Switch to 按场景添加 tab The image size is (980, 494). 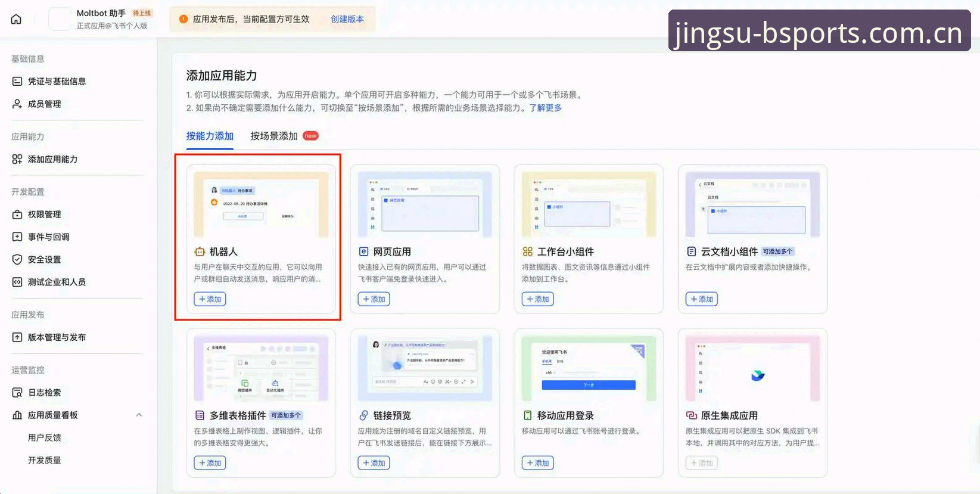tap(274, 136)
